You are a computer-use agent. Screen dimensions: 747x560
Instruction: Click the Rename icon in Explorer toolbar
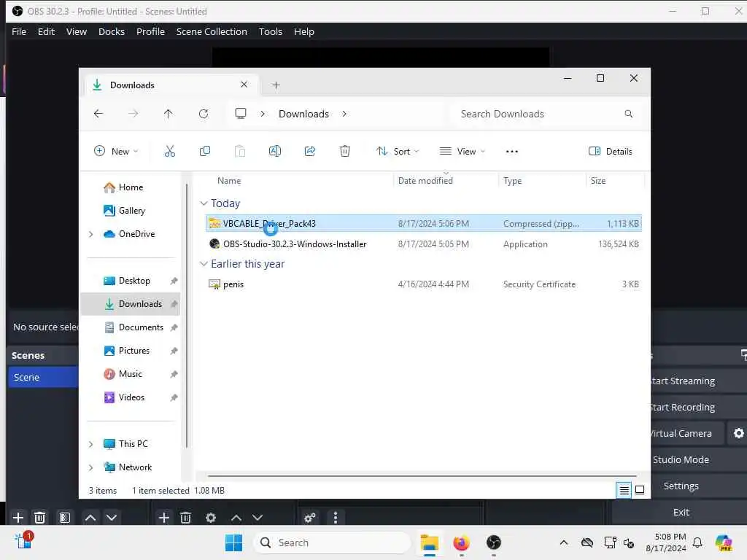coord(275,152)
